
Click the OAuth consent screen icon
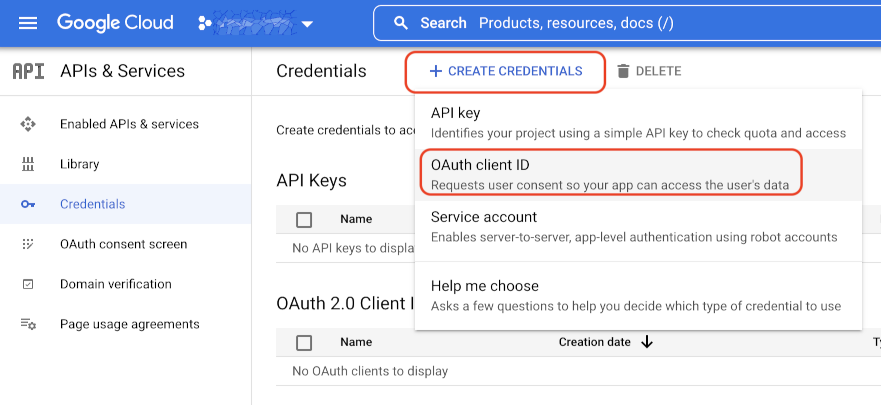tap(28, 244)
